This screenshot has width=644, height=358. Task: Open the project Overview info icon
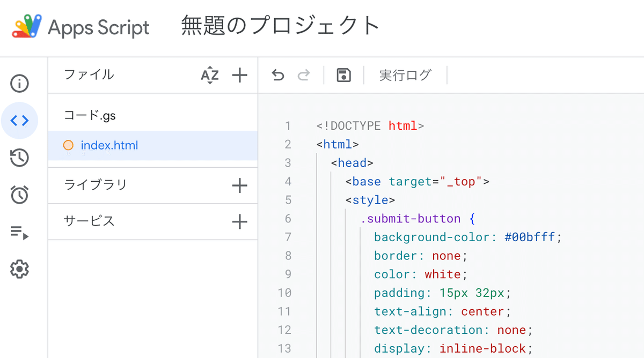pyautogui.click(x=20, y=84)
